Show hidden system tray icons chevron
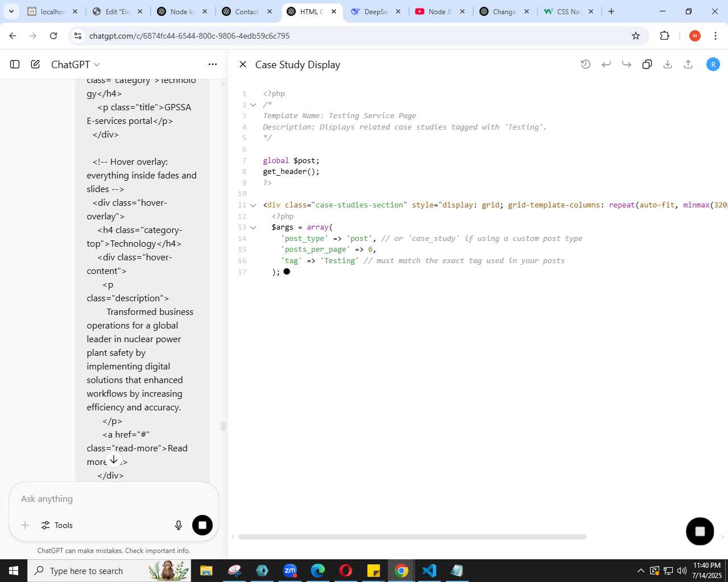Viewport: 728px width, 582px height. (641, 571)
